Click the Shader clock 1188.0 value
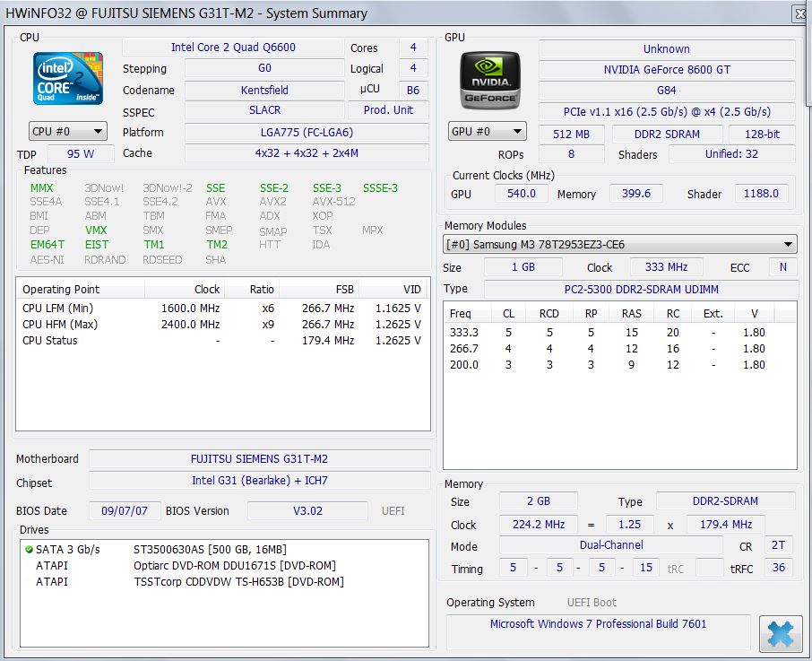Screen dimensions: 812x661 pos(761,193)
